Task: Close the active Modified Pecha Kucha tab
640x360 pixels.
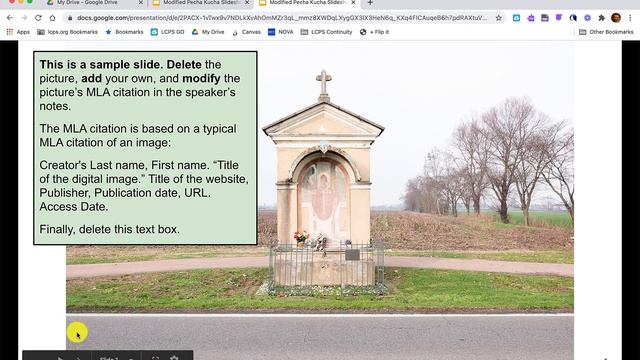Action: (353, 3)
